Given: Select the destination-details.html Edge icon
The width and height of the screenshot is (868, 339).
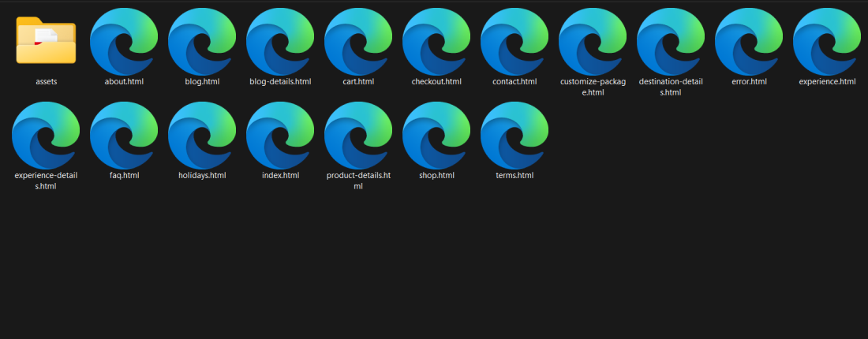Looking at the screenshot, I should click(671, 42).
